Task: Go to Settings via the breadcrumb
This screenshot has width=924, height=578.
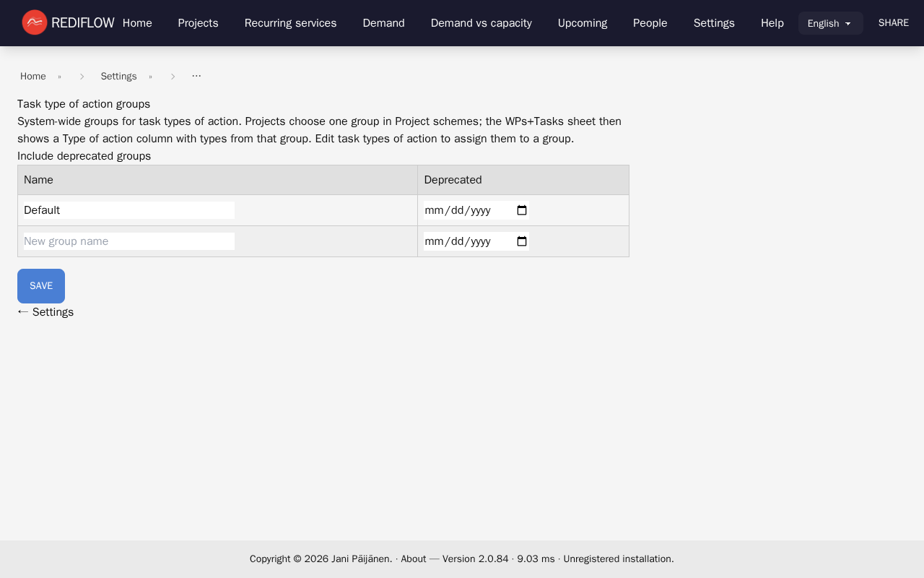Action: click(x=118, y=77)
